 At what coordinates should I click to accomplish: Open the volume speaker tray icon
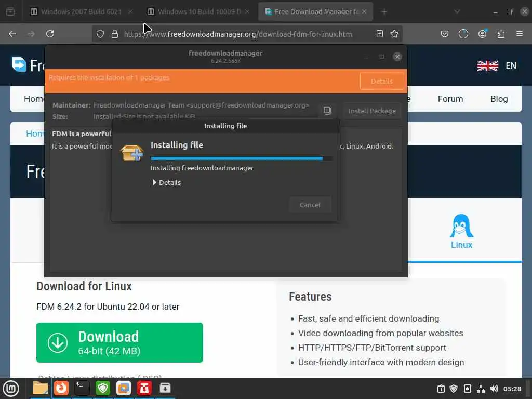[x=494, y=389]
